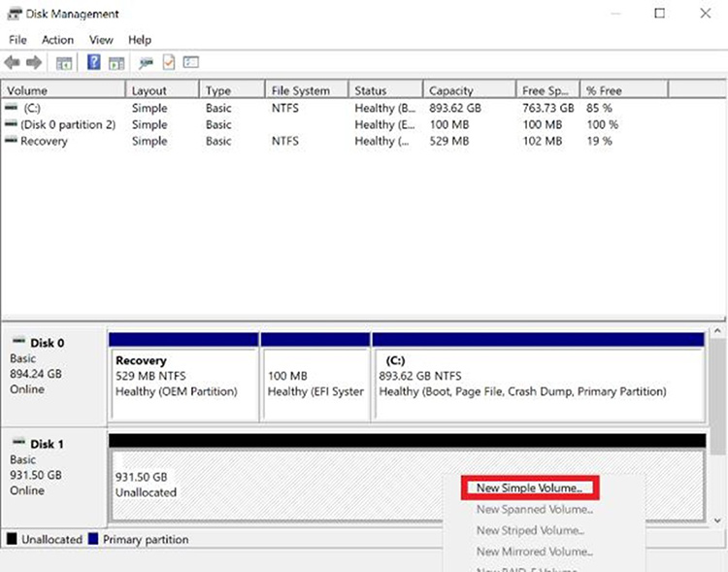Click the view settings list icon in toolbar
Image resolution: width=728 pixels, height=572 pixels.
pos(191,62)
